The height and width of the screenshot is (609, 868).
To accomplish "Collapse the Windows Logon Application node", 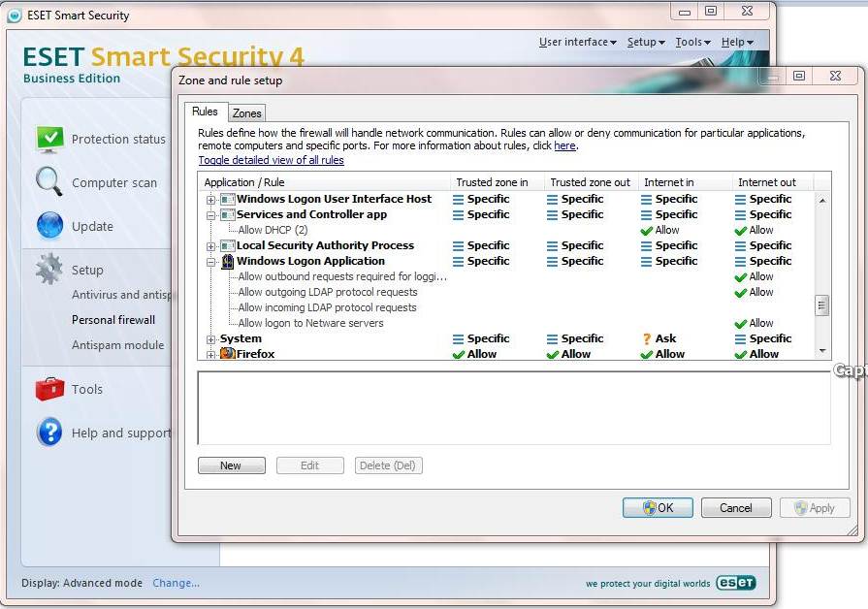I will pos(210,261).
